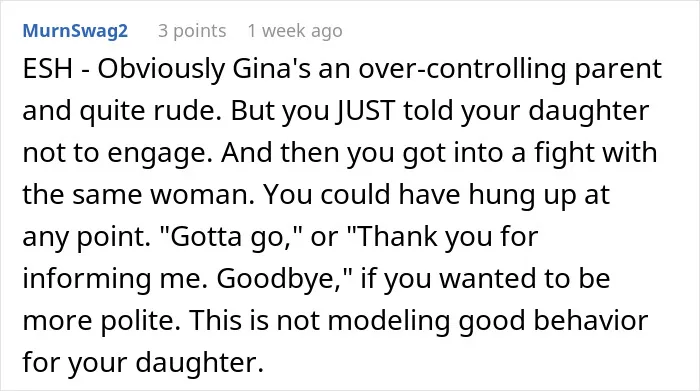Click the phrase 'quite rude' in second line
The width and height of the screenshot is (700, 391).
(x=151, y=112)
